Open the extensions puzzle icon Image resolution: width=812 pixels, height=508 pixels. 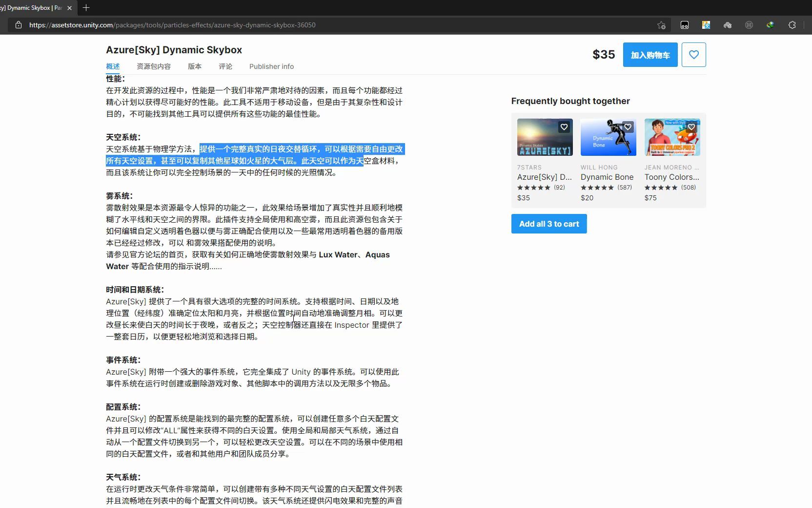tap(792, 25)
